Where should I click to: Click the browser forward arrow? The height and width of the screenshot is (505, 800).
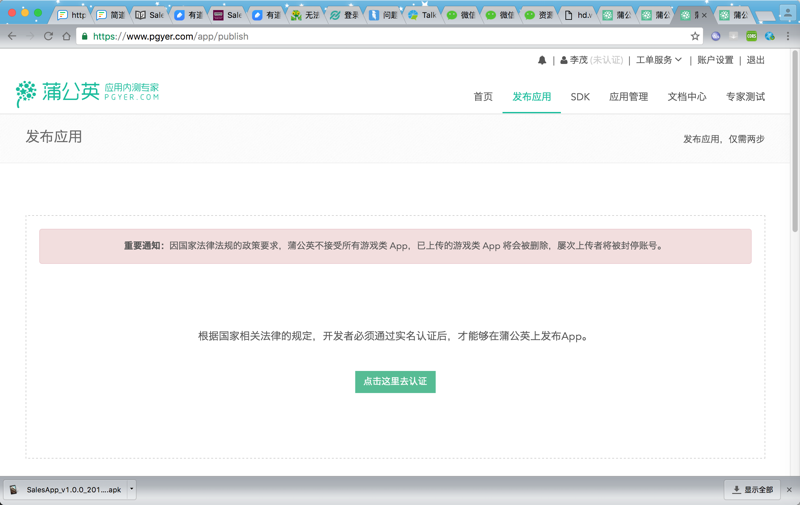click(30, 36)
